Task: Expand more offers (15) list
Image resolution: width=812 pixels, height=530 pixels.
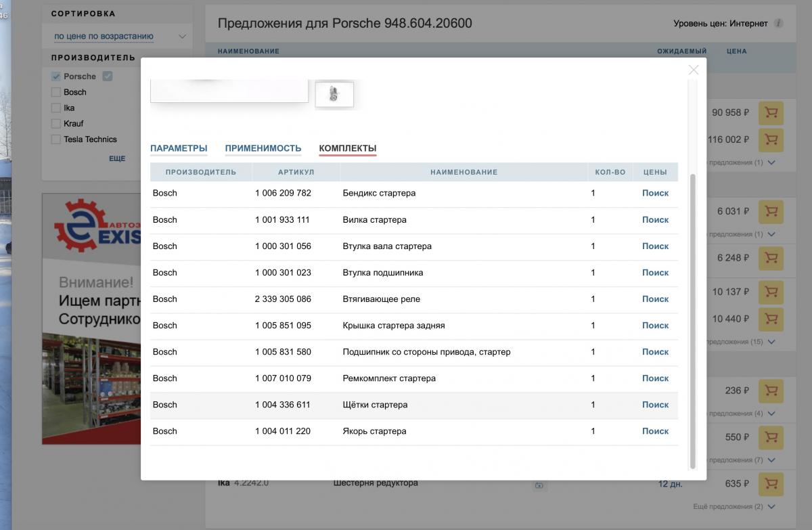Action: point(771,342)
